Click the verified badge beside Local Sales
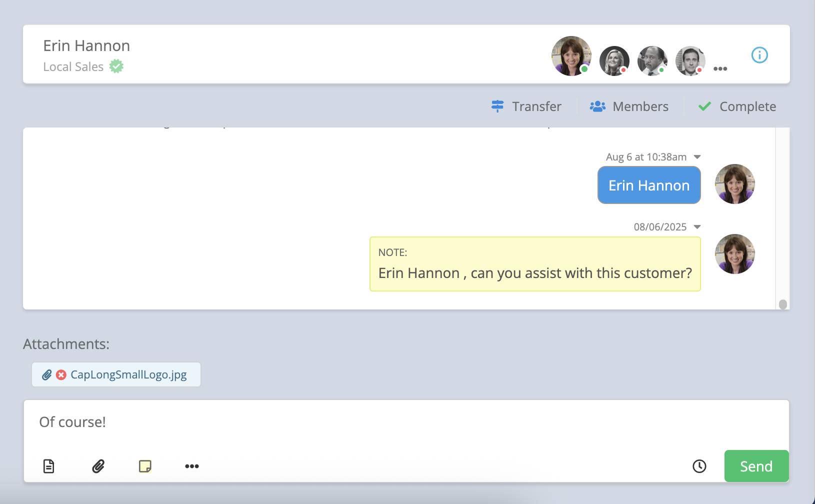815x504 pixels. 116,66
